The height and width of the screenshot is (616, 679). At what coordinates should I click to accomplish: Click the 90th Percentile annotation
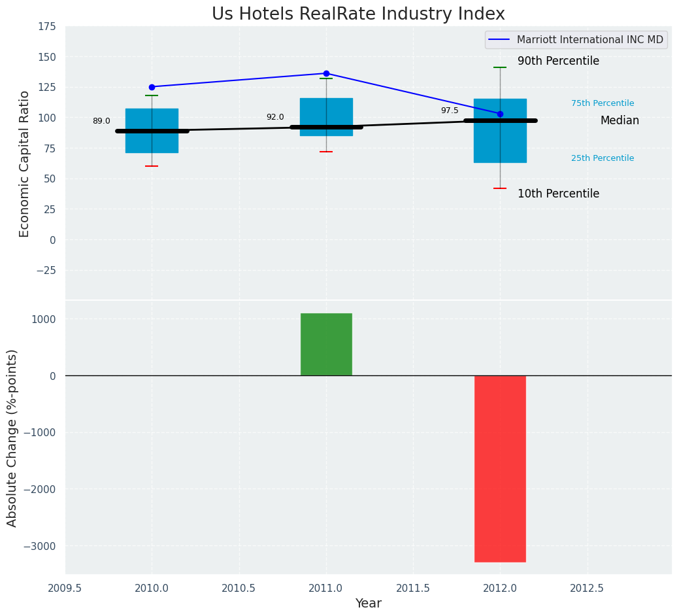point(558,61)
